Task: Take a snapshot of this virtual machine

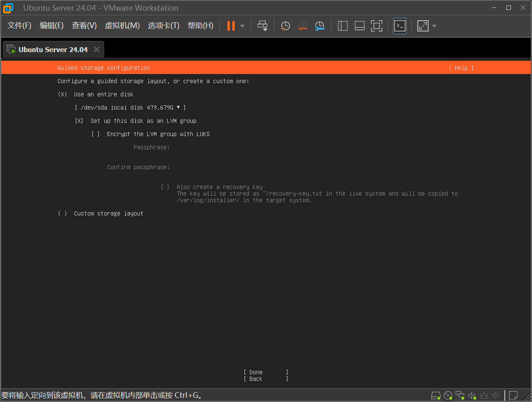Action: (285, 26)
